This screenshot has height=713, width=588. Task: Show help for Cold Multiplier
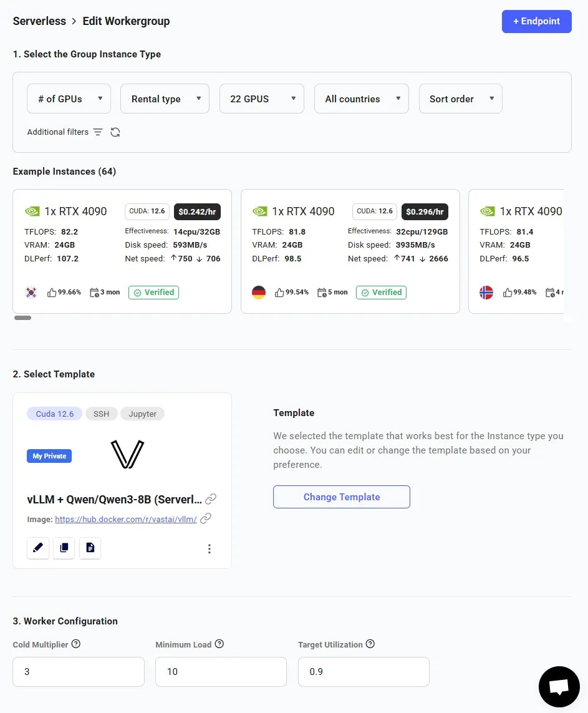(76, 644)
